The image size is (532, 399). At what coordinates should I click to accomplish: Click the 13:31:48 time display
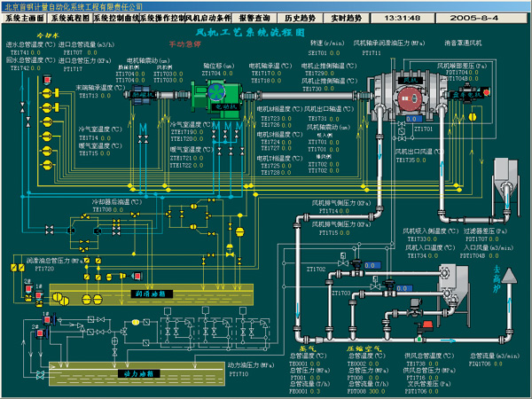403,18
